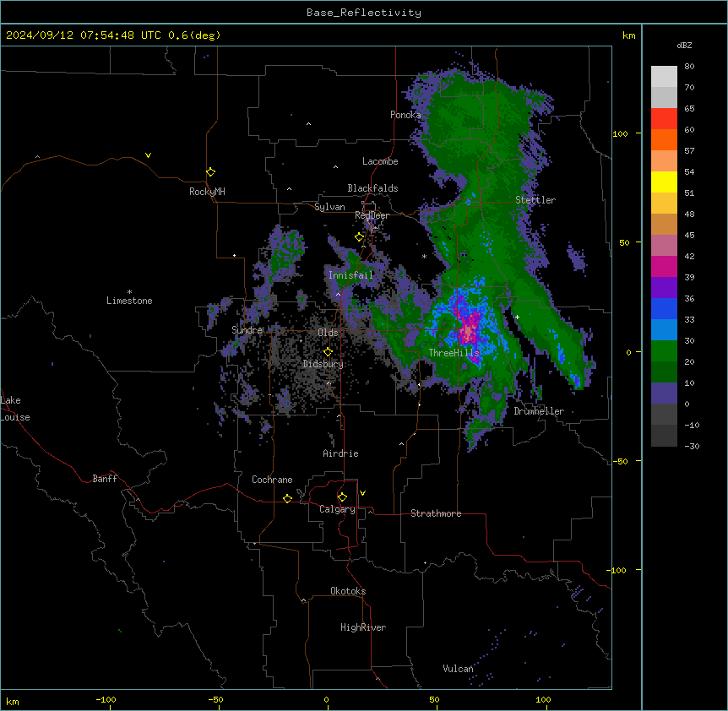This screenshot has width=728, height=711.
Task: Click the Cochrane label
Action: [x=272, y=480]
